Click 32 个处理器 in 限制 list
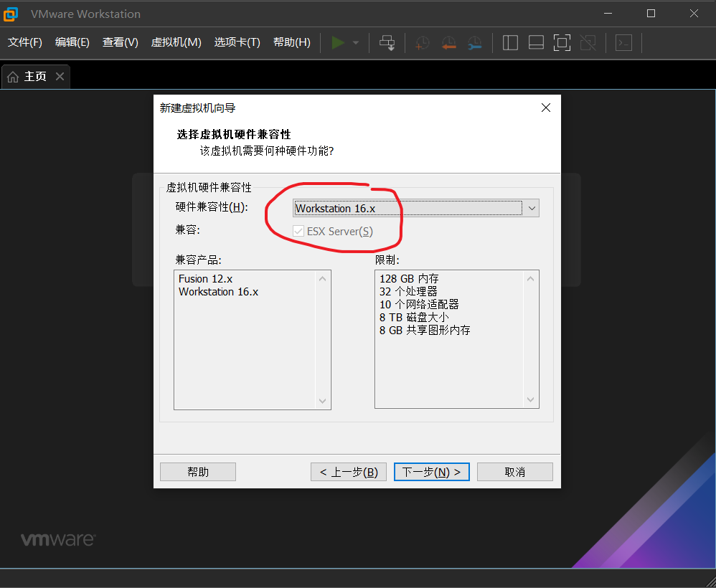This screenshot has height=588, width=716. tap(408, 291)
